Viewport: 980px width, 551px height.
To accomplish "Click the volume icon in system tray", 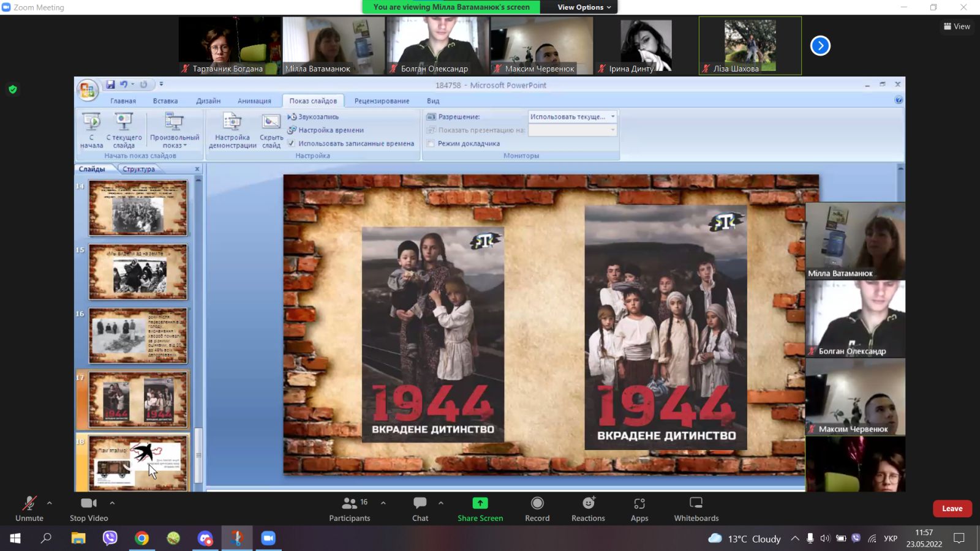I will (x=825, y=538).
